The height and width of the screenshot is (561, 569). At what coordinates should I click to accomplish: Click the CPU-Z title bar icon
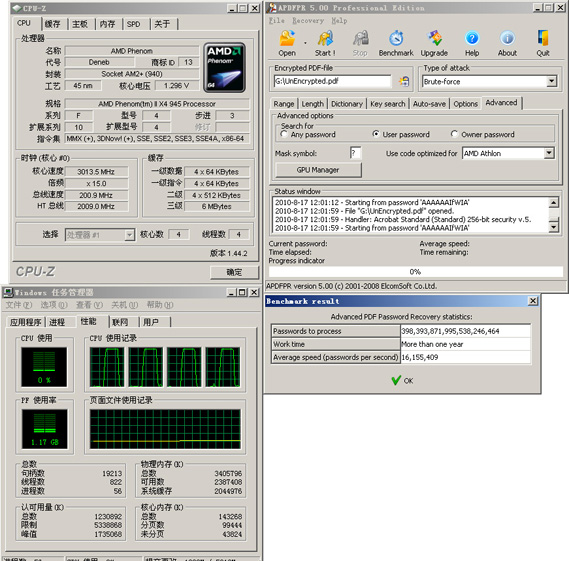(16, 8)
